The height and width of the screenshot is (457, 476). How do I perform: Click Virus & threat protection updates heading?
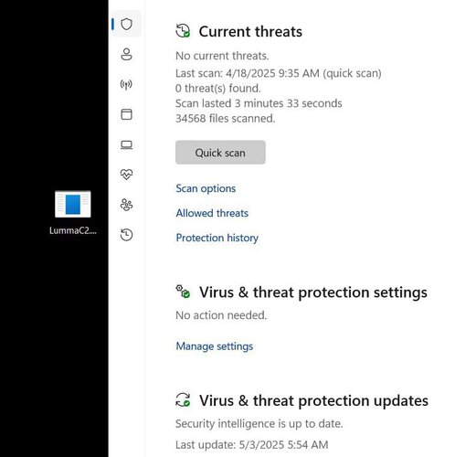[313, 400]
